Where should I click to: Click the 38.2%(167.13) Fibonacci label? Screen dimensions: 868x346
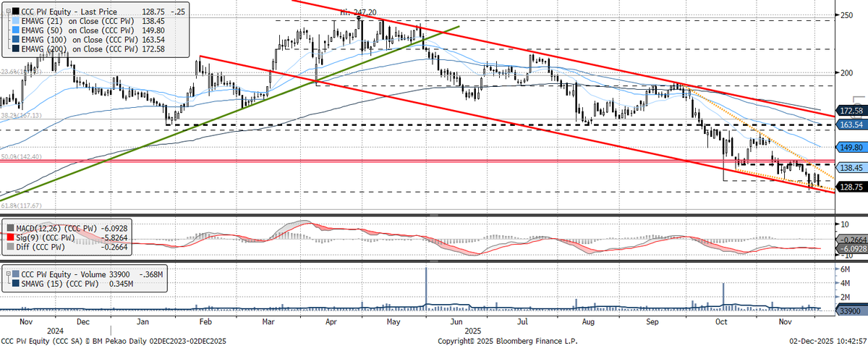click(22, 115)
